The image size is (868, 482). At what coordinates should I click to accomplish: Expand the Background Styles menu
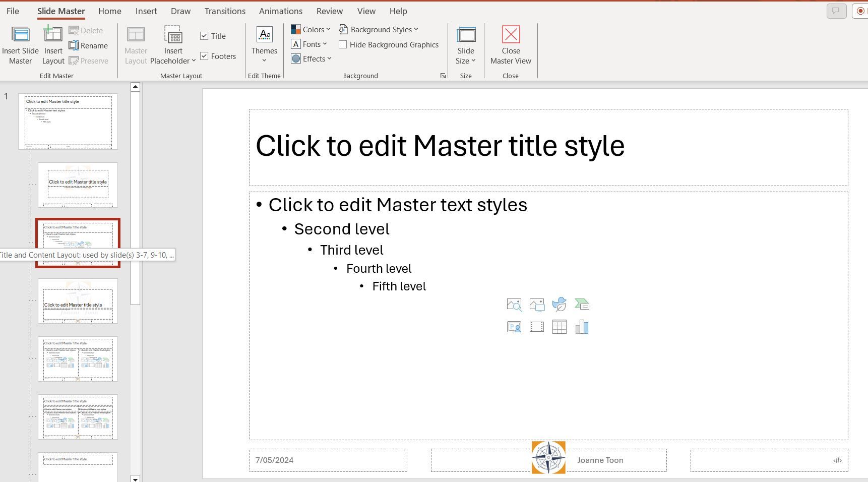[x=379, y=29]
